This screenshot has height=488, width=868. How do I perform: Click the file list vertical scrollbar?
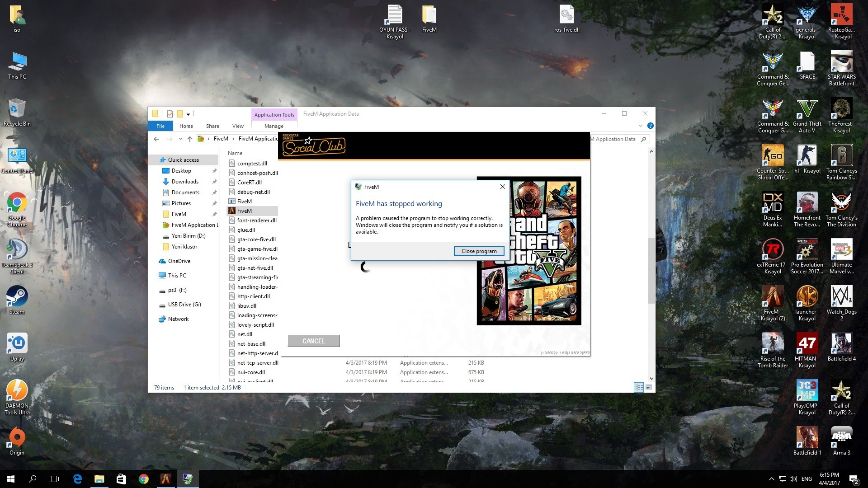pyautogui.click(x=651, y=271)
